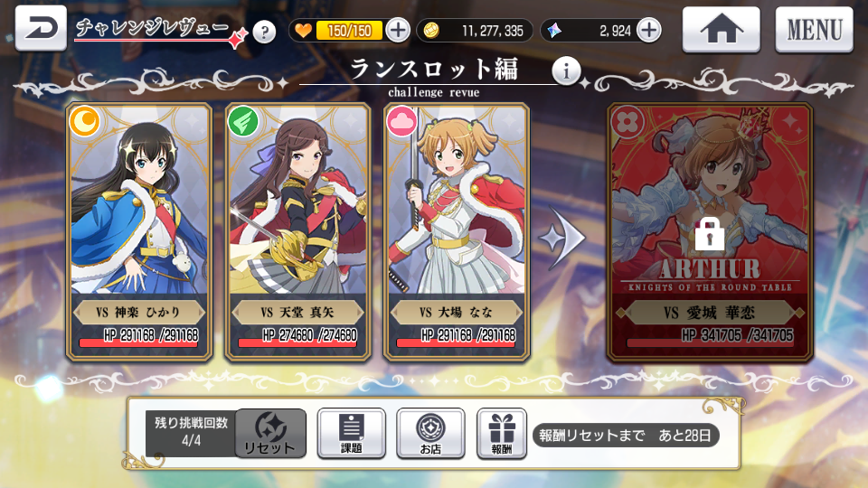Screen dimensions: 868x488
Task: Go back with the return arrow button
Action: tap(41, 29)
